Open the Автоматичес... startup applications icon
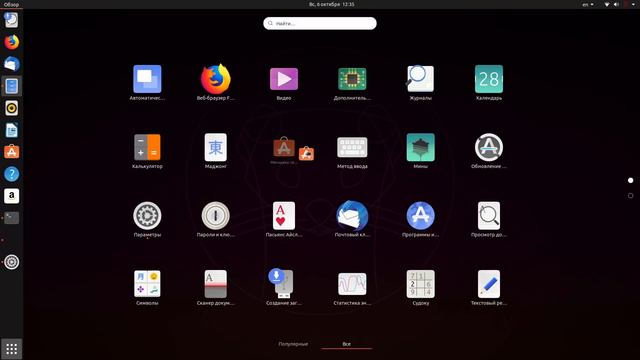 click(x=147, y=79)
